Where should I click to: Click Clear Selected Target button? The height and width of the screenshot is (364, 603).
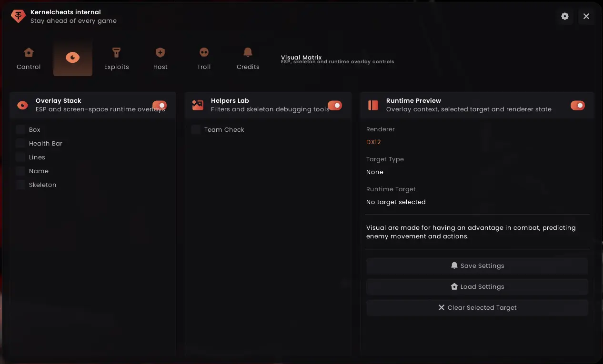(477, 308)
